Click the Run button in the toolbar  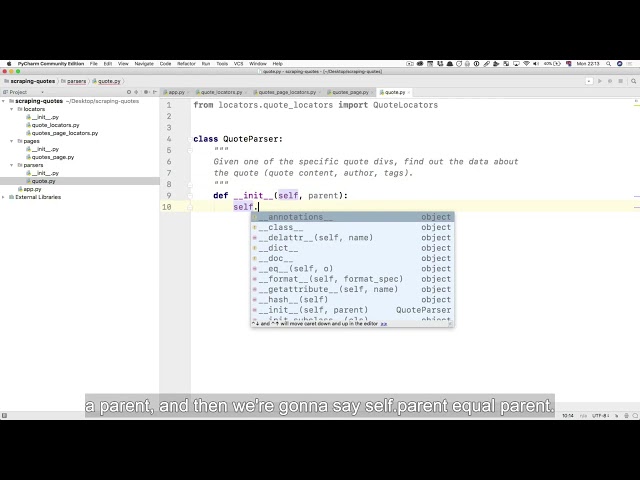tap(600, 81)
